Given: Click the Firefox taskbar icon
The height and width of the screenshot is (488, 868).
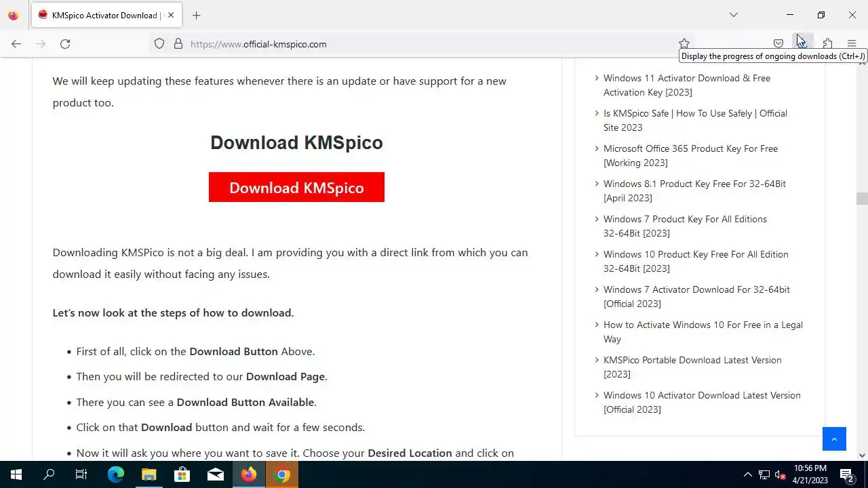Looking at the screenshot, I should [249, 474].
